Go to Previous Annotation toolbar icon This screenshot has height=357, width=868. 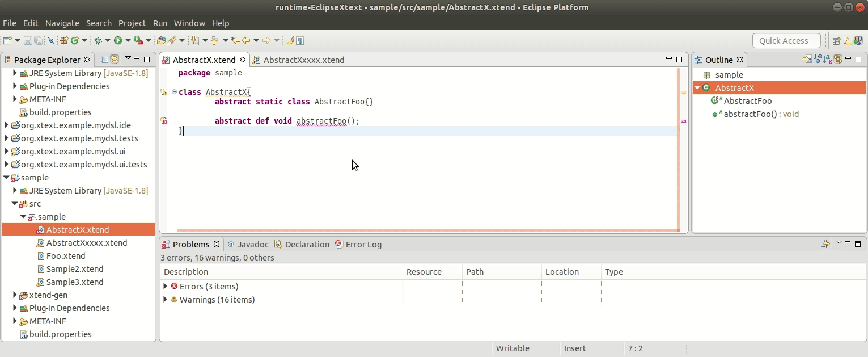215,40
